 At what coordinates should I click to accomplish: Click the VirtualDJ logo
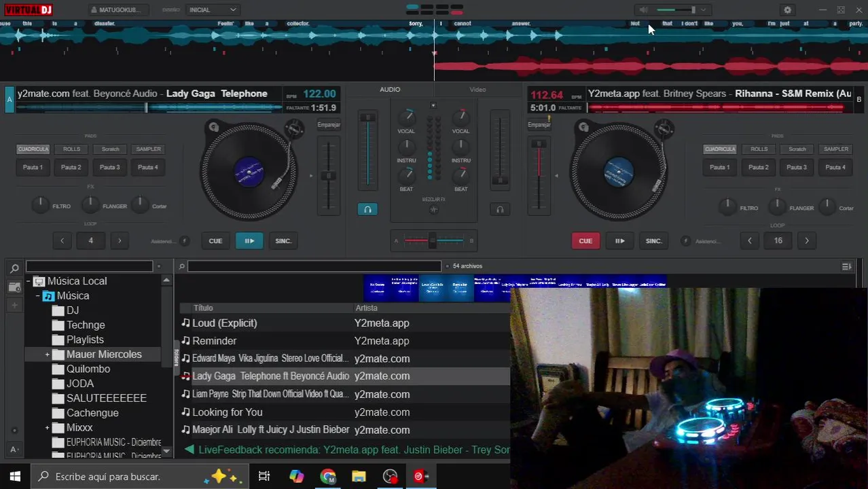point(27,10)
